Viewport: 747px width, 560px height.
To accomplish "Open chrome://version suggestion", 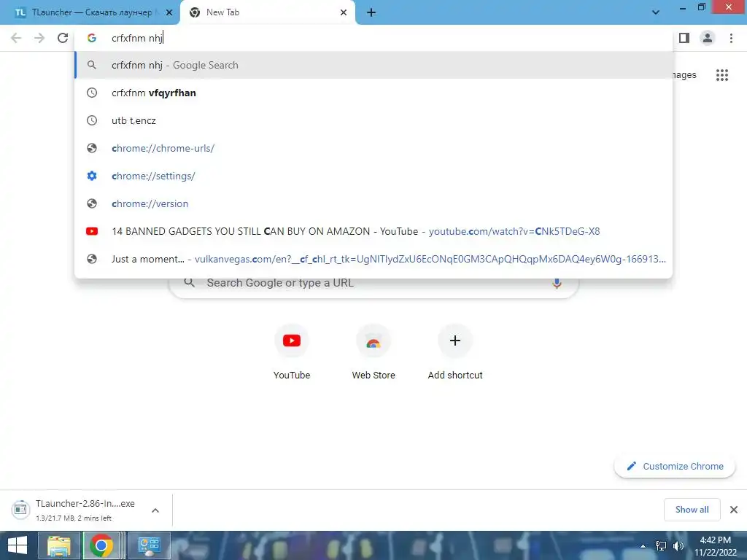I will 373,203.
